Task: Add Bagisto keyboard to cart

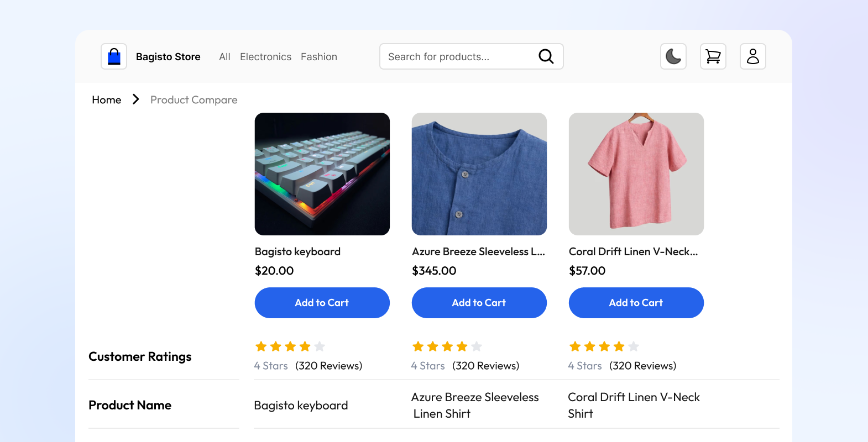Action: [x=322, y=303]
